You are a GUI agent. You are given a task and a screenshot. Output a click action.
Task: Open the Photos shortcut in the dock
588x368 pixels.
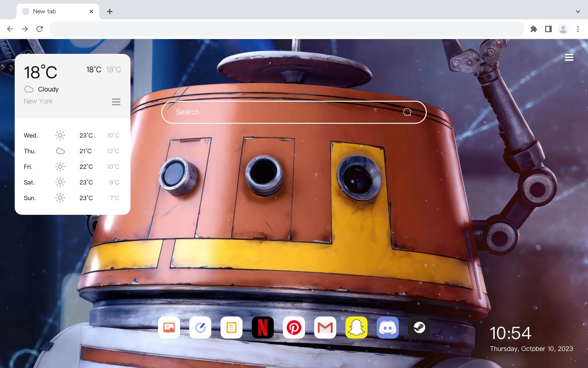point(169,328)
